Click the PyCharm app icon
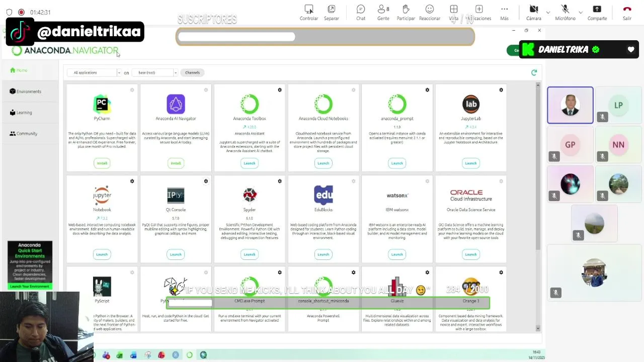644x362 pixels. coord(102,104)
